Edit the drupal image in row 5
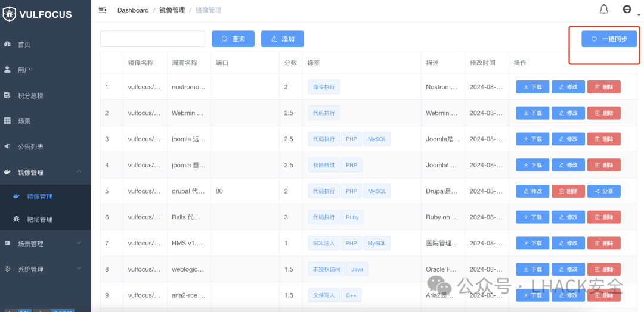This screenshot has width=644, height=312. tap(532, 191)
